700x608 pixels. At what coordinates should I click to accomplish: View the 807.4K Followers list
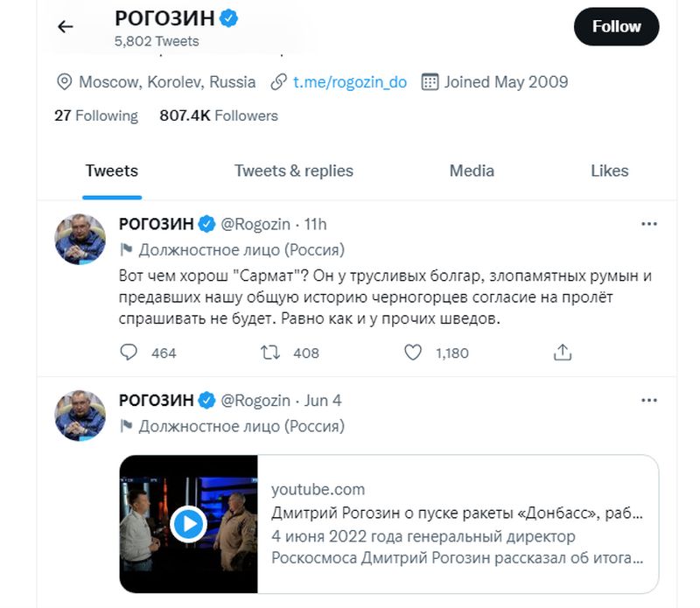(219, 115)
